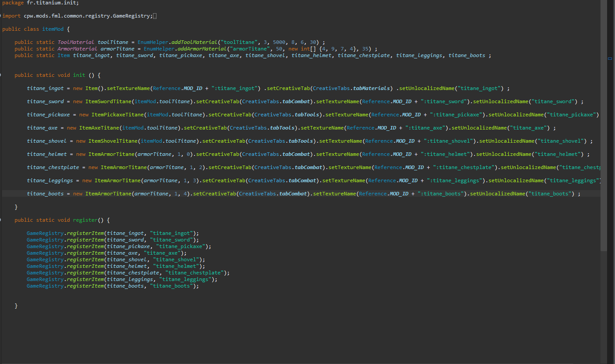Click the ArmorMaterial type name

pos(77,49)
